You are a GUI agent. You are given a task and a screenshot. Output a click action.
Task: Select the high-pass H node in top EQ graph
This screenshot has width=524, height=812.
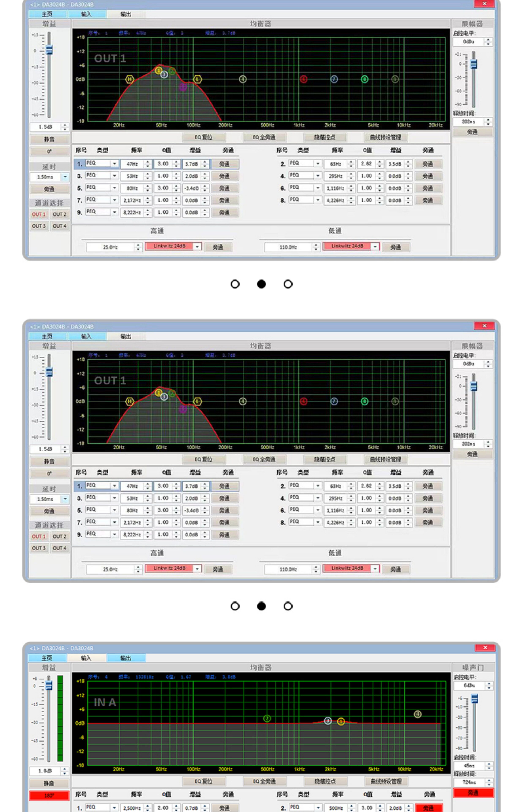point(129,79)
